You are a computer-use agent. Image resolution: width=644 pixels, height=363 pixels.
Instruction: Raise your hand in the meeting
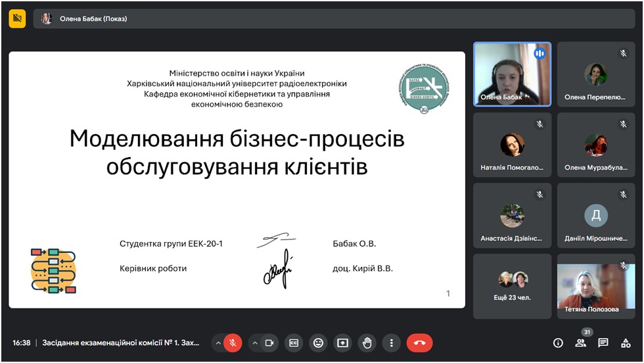[367, 343]
